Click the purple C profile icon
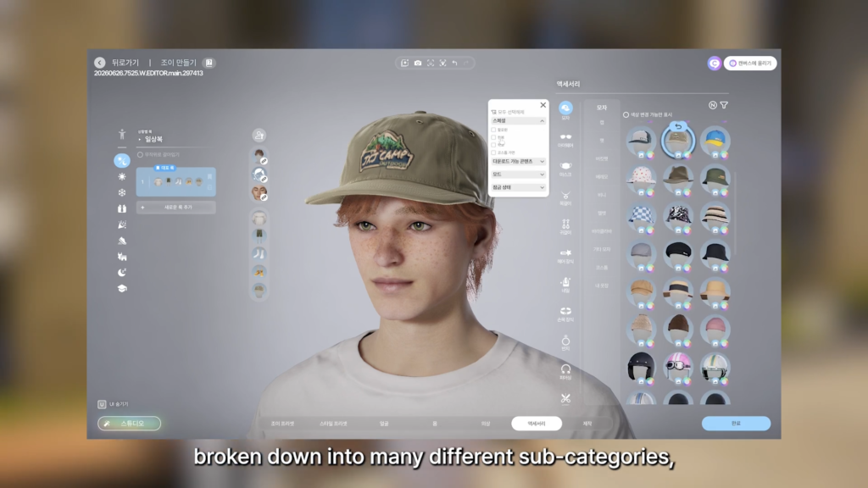 pyautogui.click(x=714, y=63)
